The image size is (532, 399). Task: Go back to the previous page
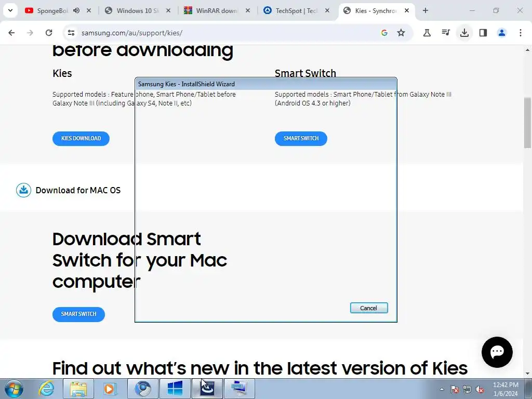[11, 33]
